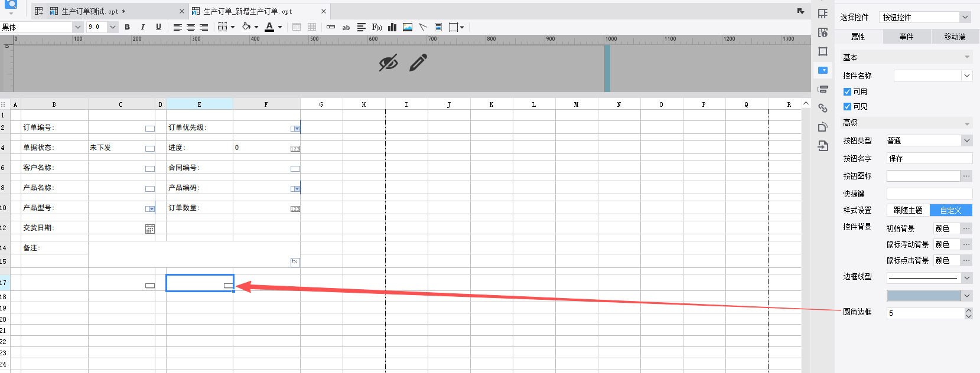The image size is (980, 373).
Task: Open 初始背景 color picker button
Action: click(966, 228)
